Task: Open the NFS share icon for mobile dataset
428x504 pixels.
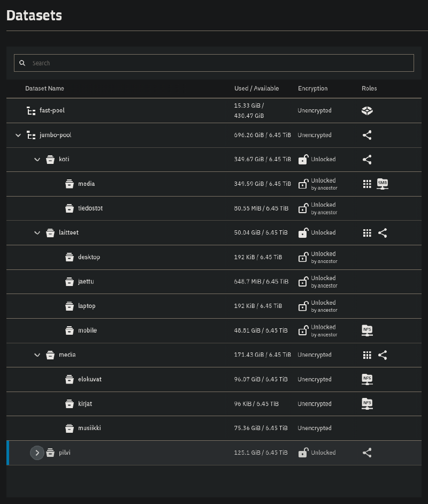Action: (367, 330)
